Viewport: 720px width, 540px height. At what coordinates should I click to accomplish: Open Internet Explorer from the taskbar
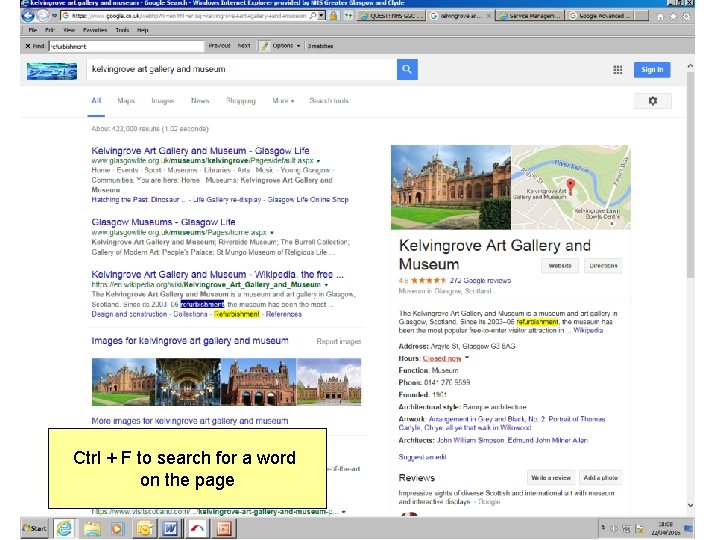[64, 529]
